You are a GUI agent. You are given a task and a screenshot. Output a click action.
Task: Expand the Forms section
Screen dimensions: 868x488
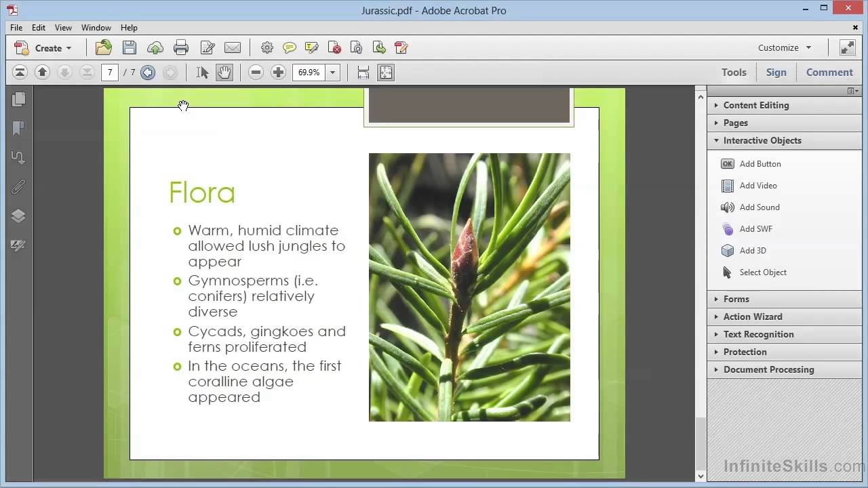click(784, 299)
